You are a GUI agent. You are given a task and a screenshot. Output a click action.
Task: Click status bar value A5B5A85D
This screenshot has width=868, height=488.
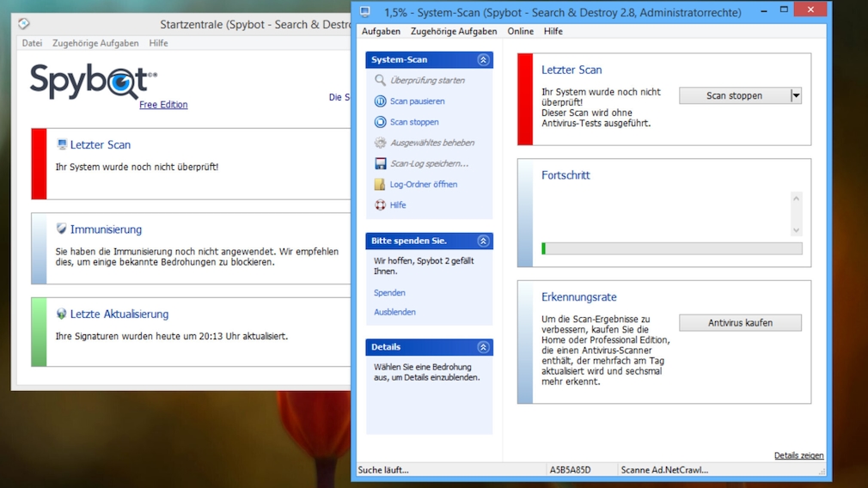coord(570,470)
